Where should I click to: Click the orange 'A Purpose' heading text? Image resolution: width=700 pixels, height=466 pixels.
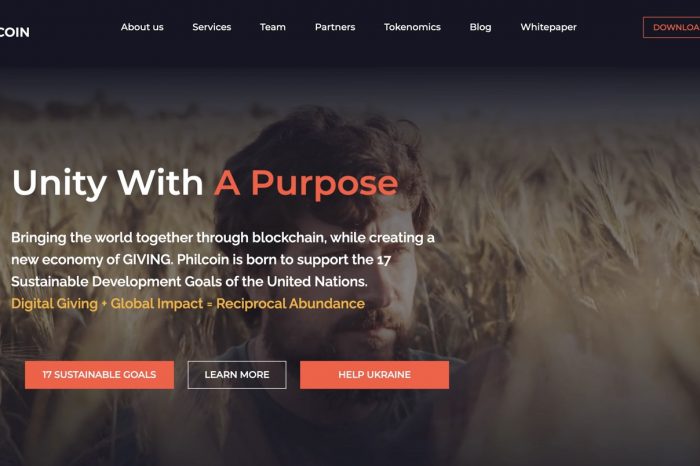point(306,183)
